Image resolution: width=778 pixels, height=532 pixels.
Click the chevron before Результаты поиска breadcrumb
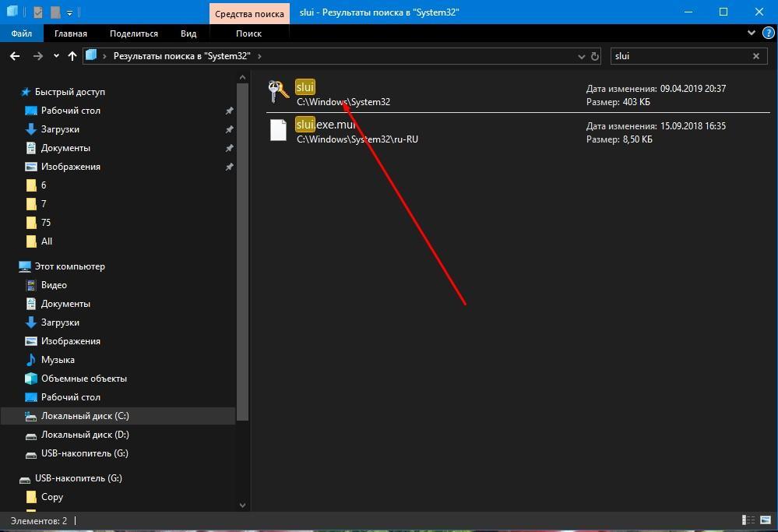click(104, 56)
